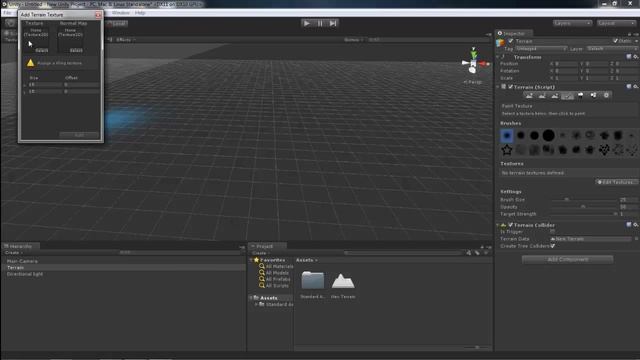Viewport: 640px width, 360px height.
Task: Select the Place Trees terrain tool
Action: (x=580, y=96)
